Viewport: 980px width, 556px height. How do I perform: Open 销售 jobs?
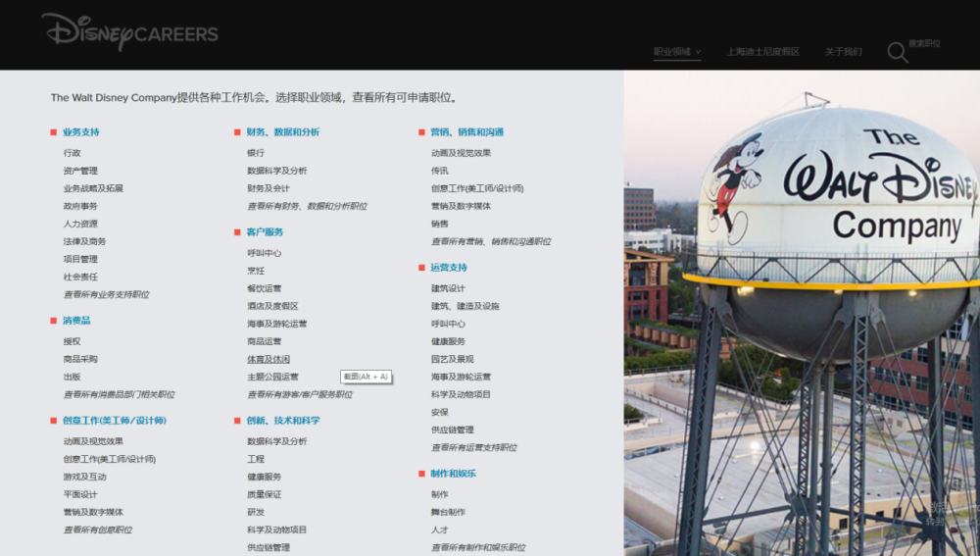439,224
